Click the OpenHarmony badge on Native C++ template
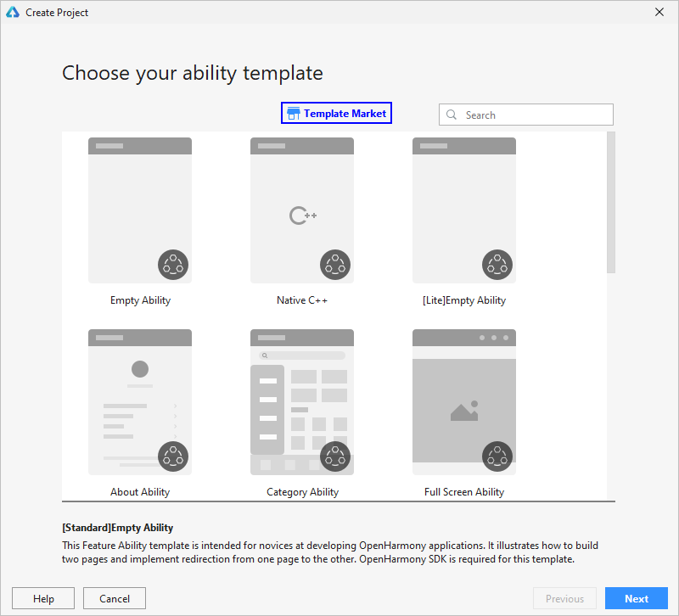 [x=335, y=265]
